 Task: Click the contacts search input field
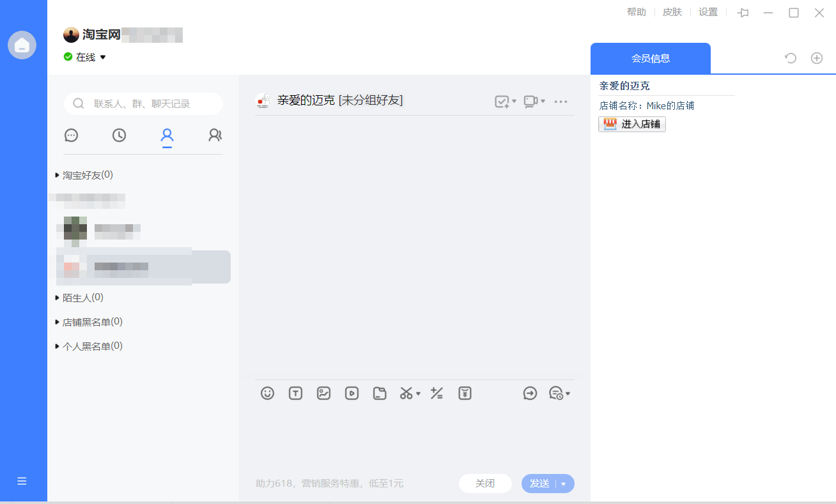click(x=143, y=103)
